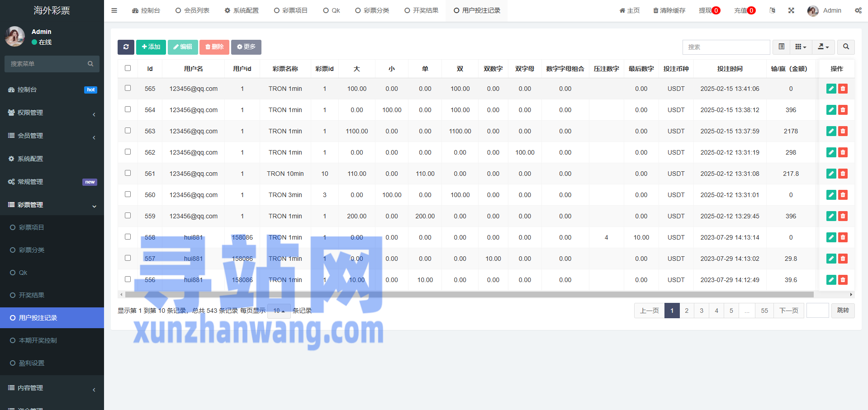Image resolution: width=868 pixels, height=410 pixels.
Task: Open 提现 withdrawals link with badge
Action: [709, 10]
